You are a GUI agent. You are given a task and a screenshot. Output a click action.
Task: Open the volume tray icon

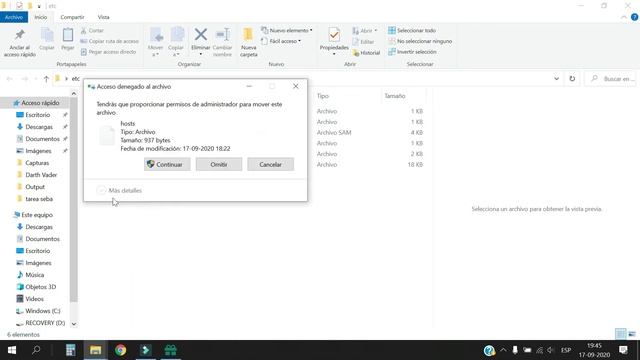[x=551, y=350]
